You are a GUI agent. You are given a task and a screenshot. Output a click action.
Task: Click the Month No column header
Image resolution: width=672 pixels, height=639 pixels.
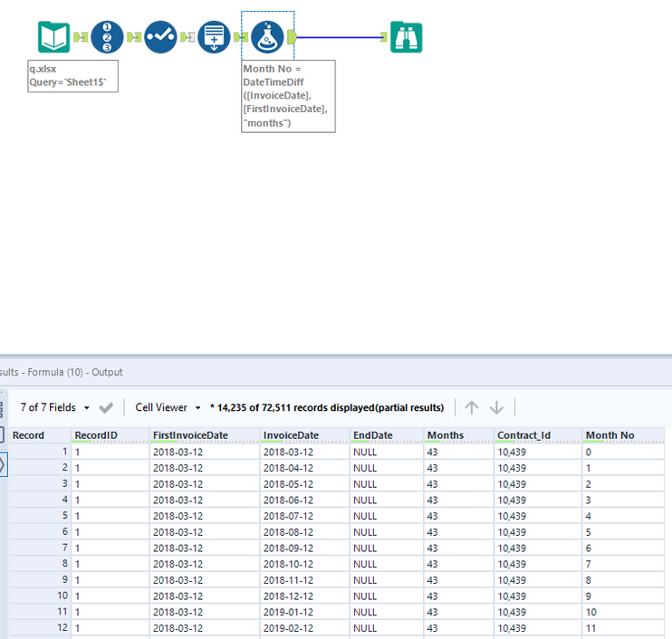tap(610, 435)
